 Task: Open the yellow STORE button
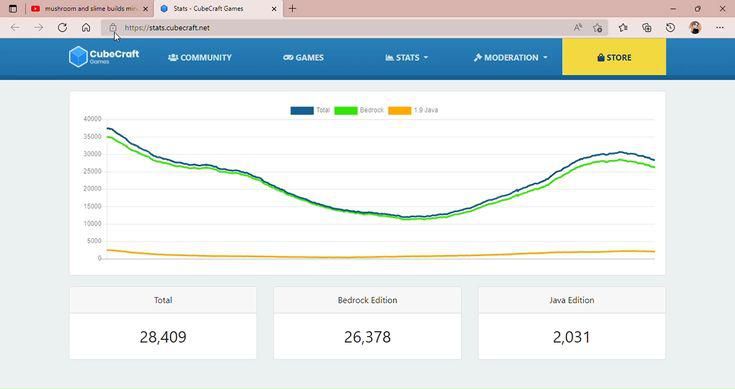614,57
